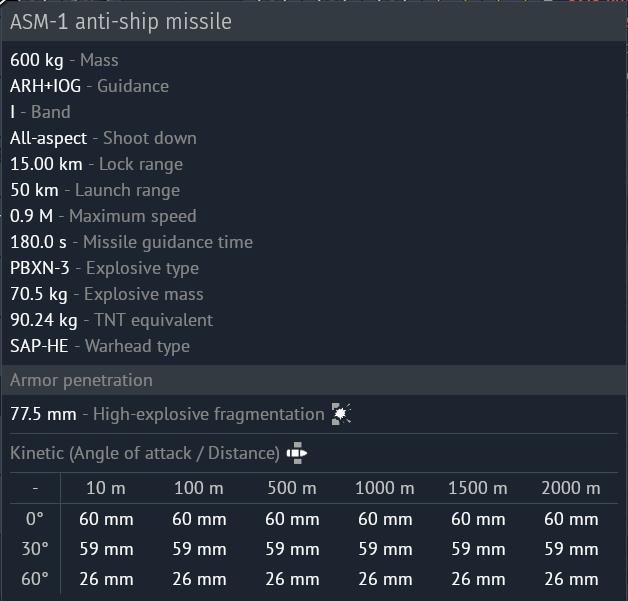Click the 60° angle row label
Screen dimensions: 628x601
click(35, 579)
